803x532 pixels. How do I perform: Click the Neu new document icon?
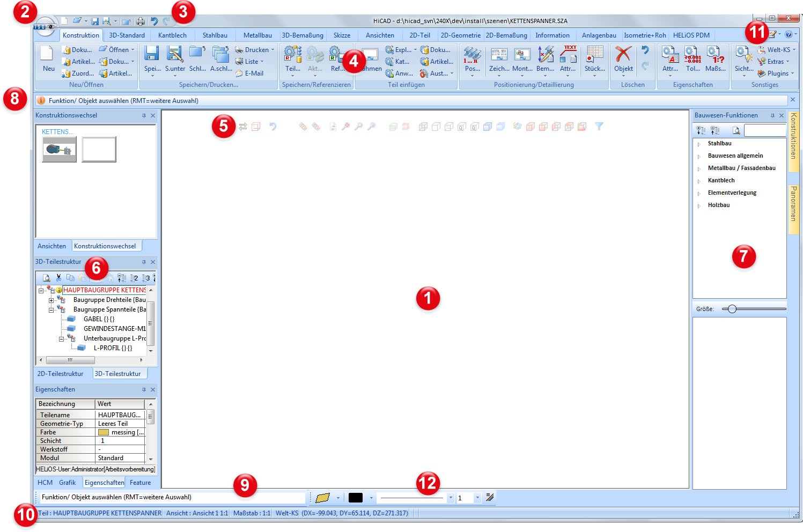[48, 54]
